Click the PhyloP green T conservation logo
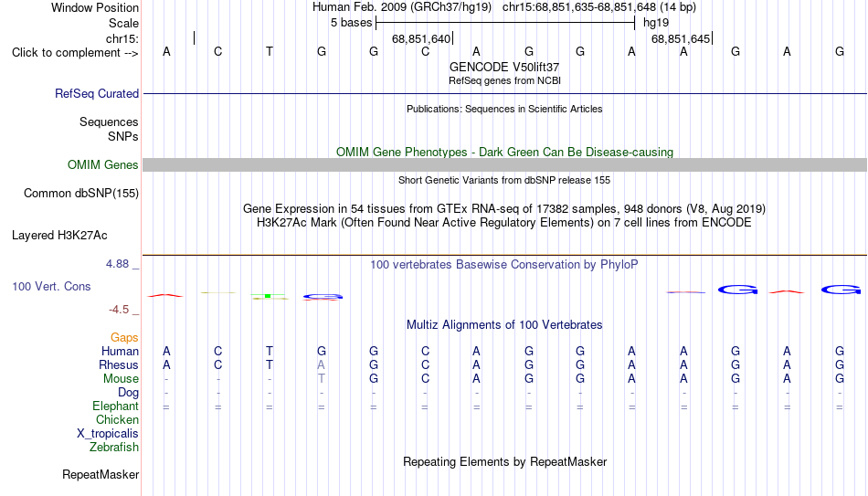 coord(269,297)
